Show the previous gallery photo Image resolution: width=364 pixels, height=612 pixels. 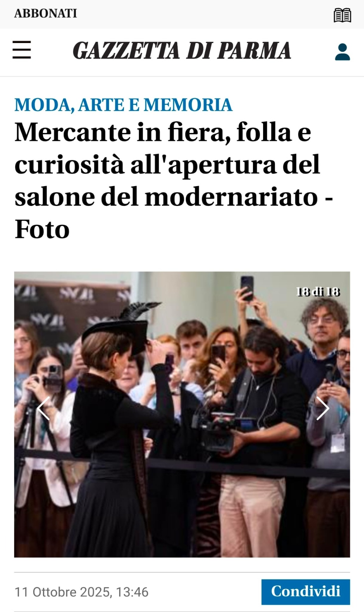click(x=43, y=408)
